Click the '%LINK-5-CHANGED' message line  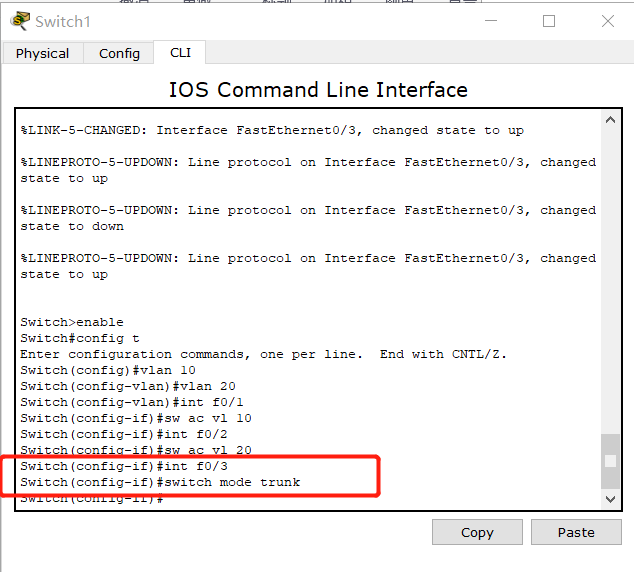click(x=272, y=130)
